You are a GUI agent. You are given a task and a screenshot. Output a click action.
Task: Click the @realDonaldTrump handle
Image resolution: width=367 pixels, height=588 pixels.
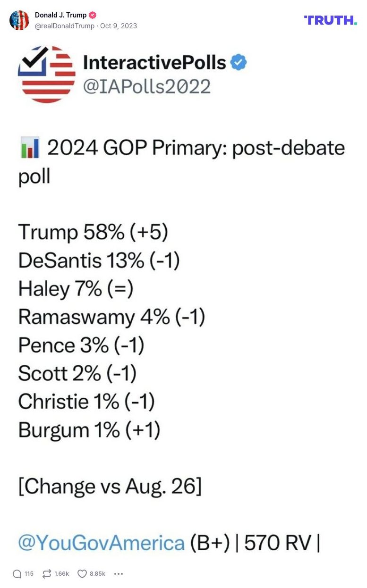pyautogui.click(x=65, y=26)
